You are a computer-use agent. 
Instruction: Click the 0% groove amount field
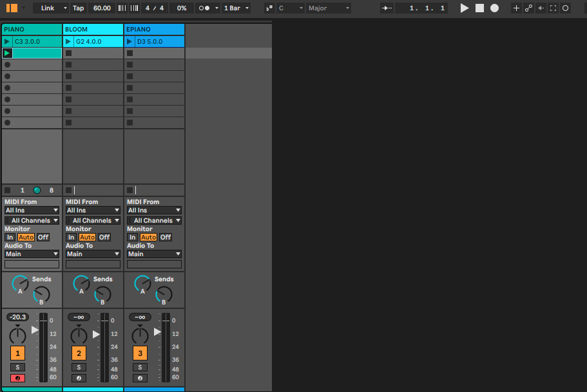pyautogui.click(x=182, y=8)
